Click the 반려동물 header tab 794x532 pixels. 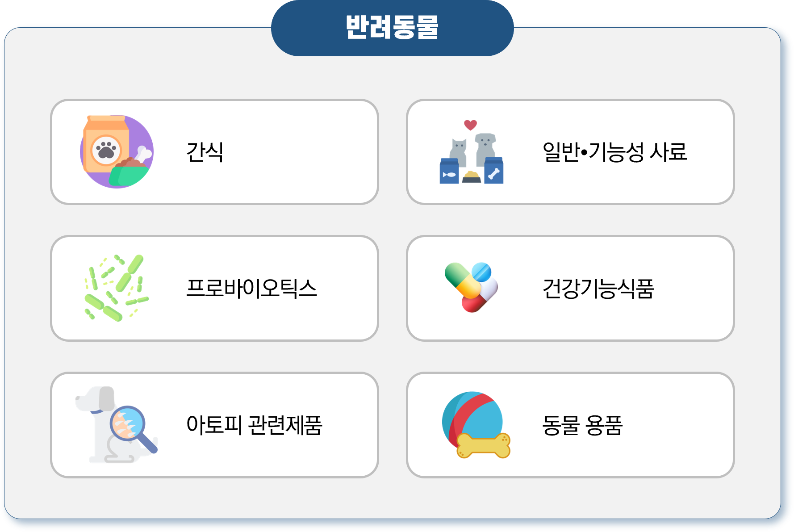coord(392,28)
